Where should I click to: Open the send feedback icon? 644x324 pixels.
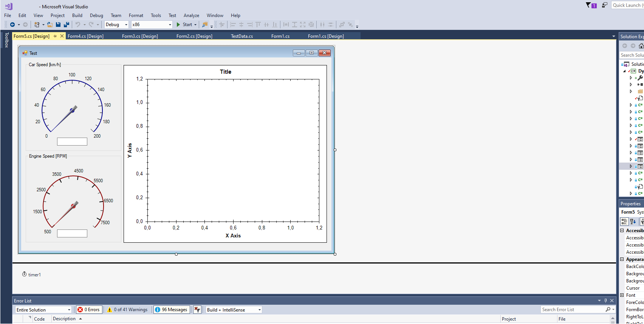pos(605,5)
